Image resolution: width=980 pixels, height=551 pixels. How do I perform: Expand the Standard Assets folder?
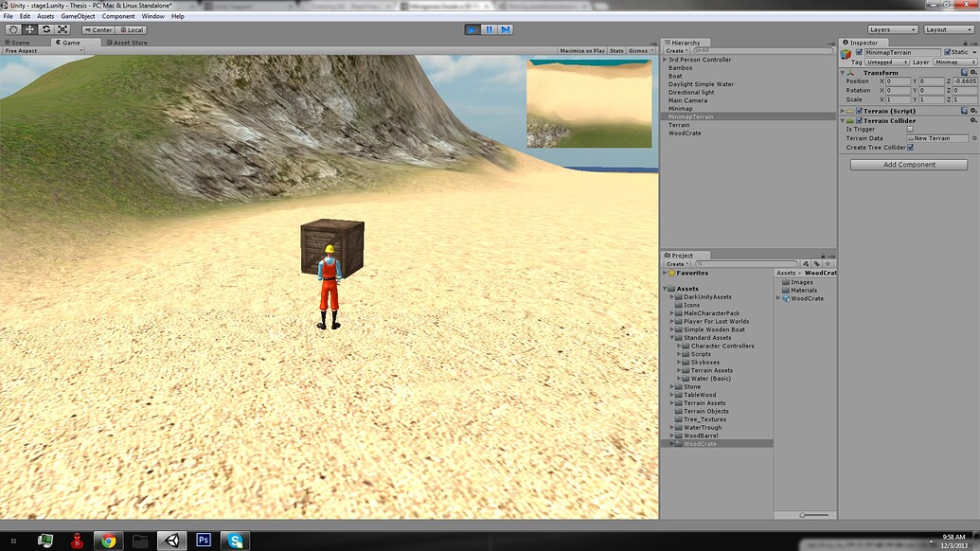(674, 337)
